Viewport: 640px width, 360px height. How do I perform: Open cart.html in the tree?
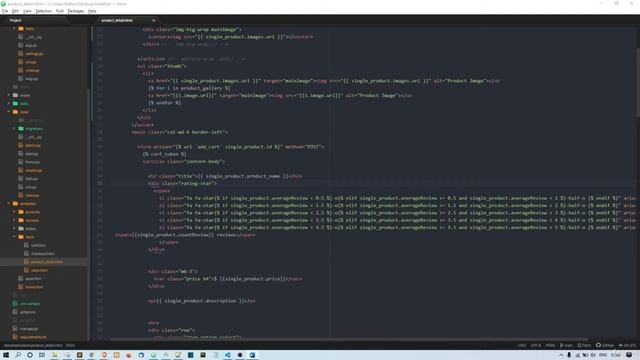38,245
